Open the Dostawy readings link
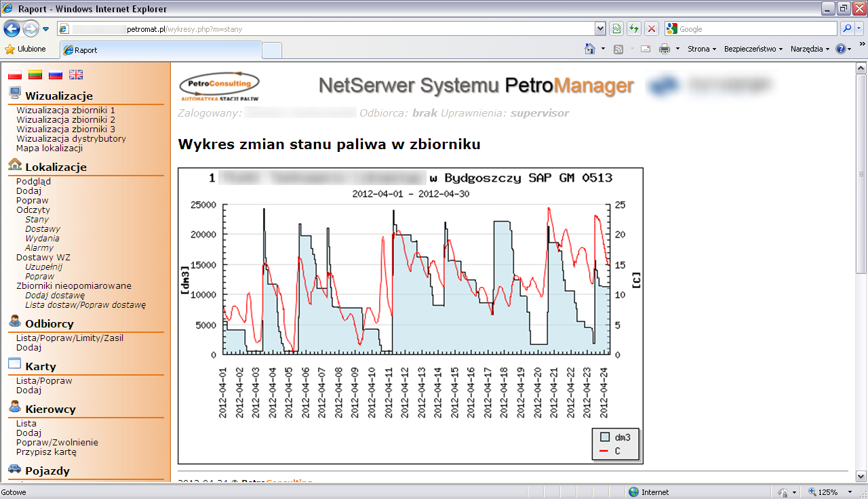868x499 pixels. (x=43, y=229)
